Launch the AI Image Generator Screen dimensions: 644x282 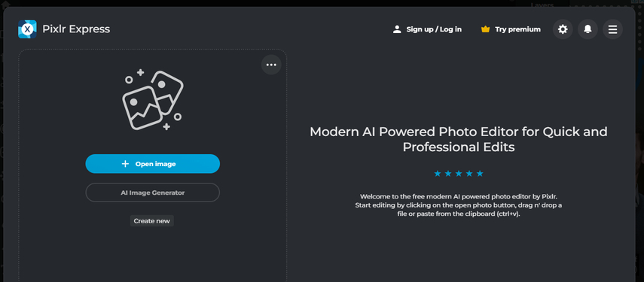pos(153,193)
